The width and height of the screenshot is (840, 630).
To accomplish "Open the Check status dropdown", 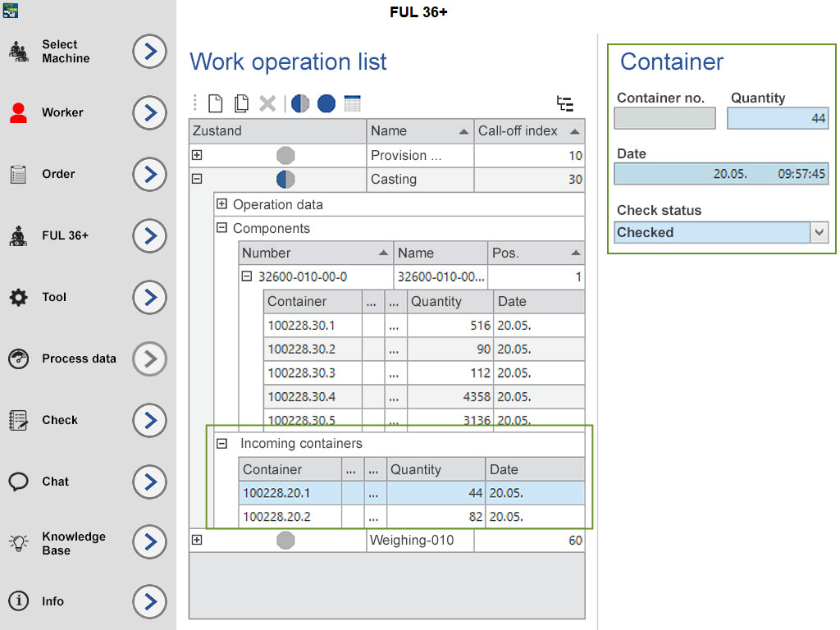I will 819,233.
